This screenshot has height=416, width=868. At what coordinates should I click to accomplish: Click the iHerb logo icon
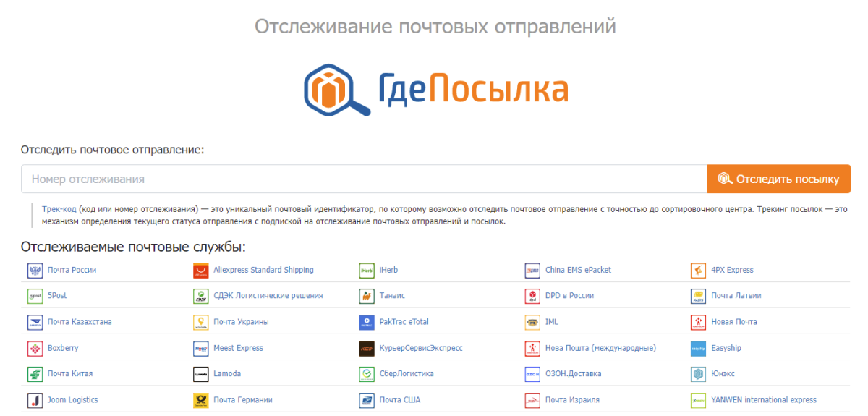click(367, 271)
